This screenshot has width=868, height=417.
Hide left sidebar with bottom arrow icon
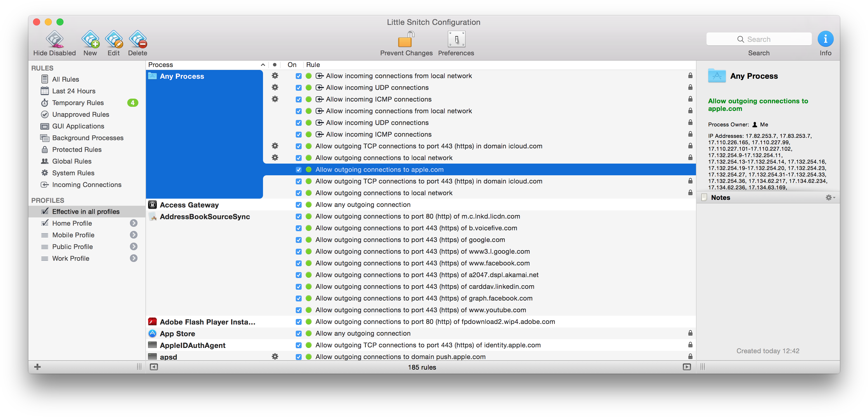[154, 367]
